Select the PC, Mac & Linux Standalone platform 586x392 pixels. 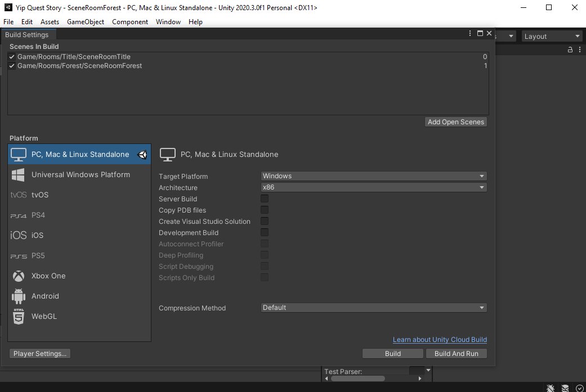pyautogui.click(x=79, y=154)
